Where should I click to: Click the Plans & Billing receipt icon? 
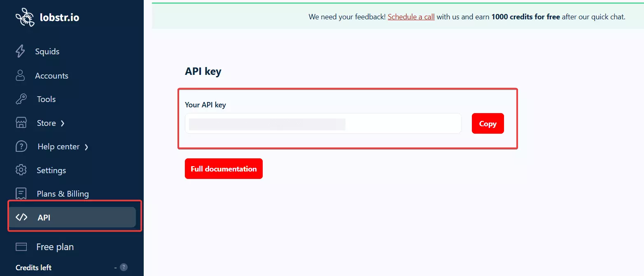coord(21,194)
